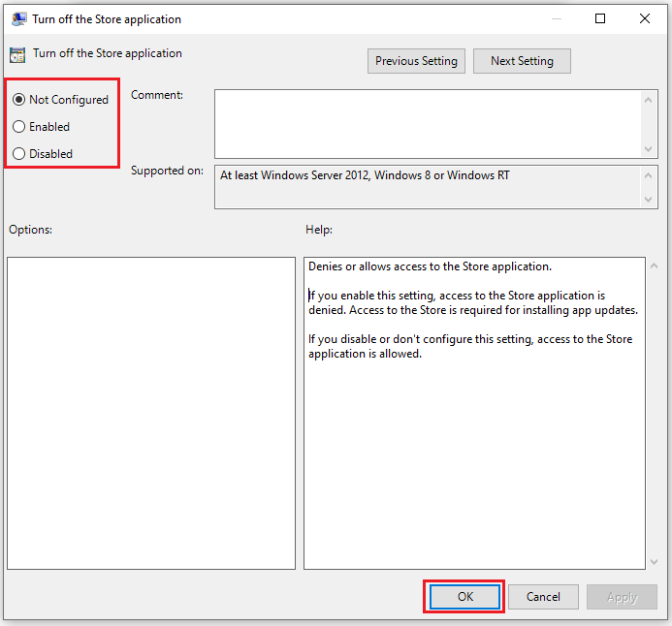Click the policy editor icon in title bar
672x626 pixels.
[x=18, y=18]
